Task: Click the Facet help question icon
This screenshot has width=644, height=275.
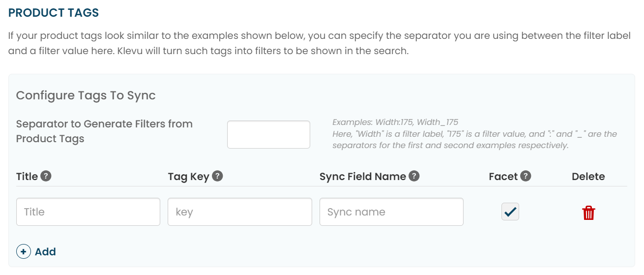Action: (x=526, y=176)
